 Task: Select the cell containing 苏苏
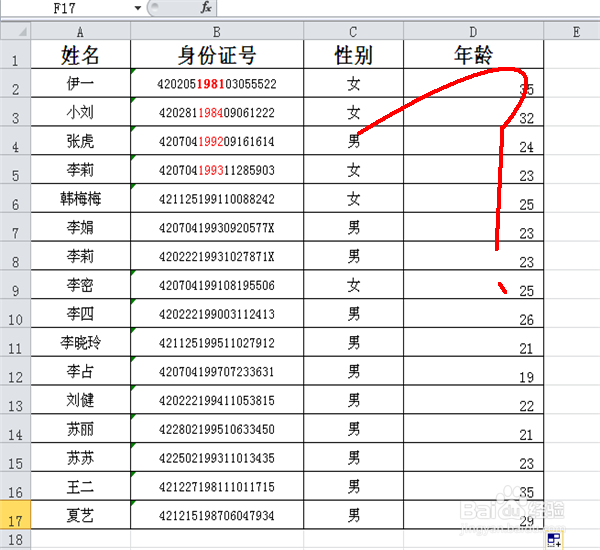click(81, 457)
